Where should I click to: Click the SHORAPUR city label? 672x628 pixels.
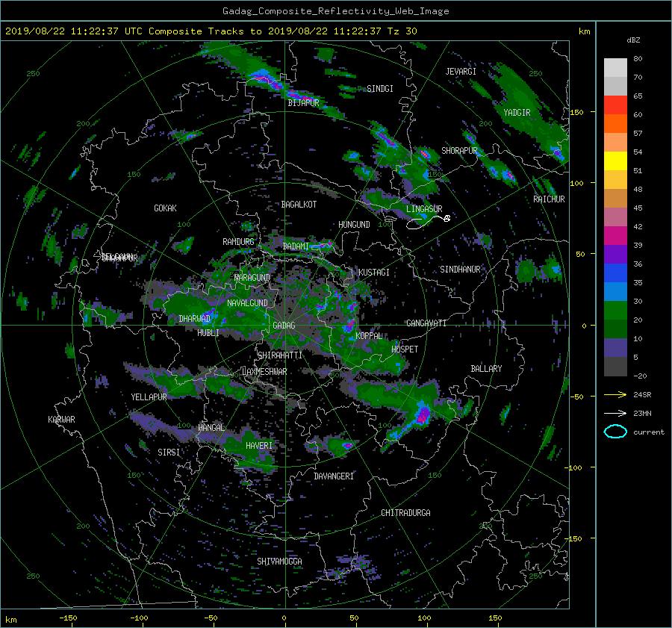(x=459, y=150)
